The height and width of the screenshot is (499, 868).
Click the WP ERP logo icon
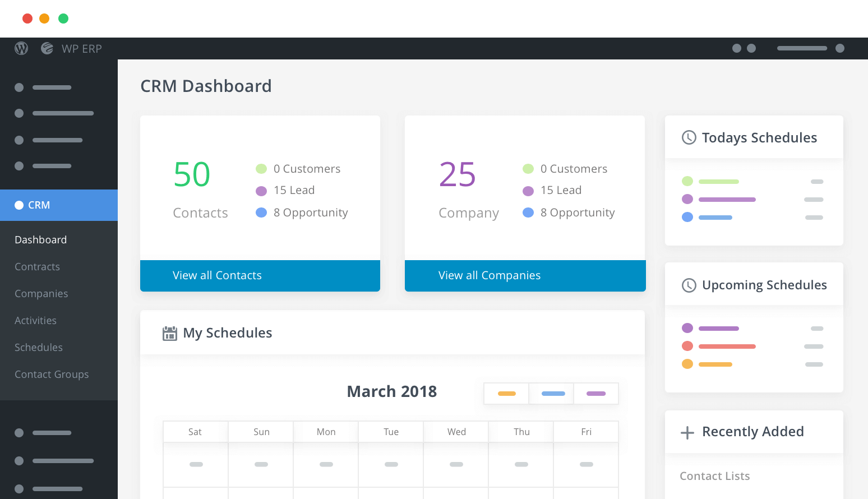click(47, 49)
